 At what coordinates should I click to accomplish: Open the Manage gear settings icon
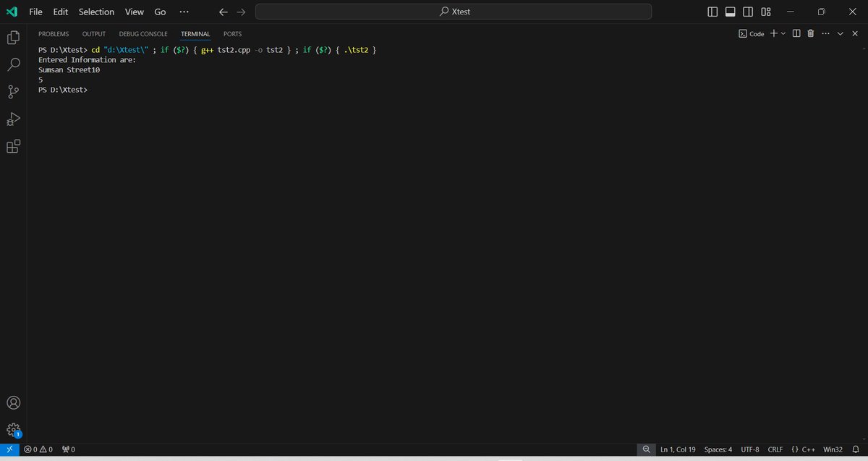click(13, 429)
